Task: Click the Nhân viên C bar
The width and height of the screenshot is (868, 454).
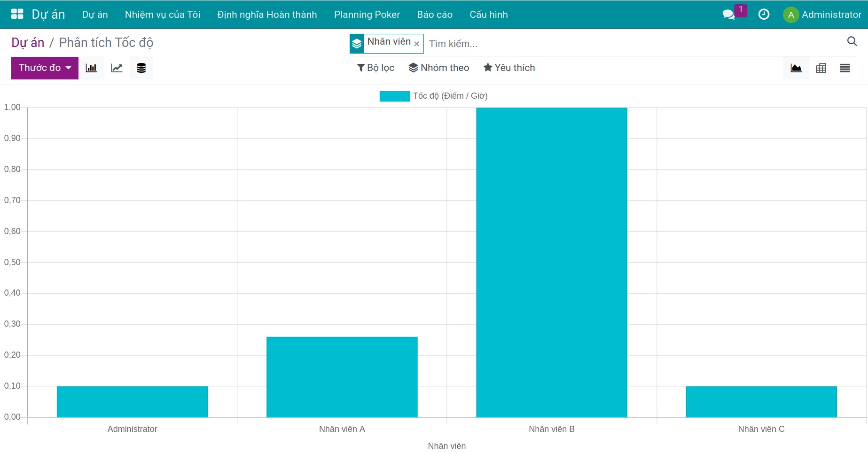Action: (761, 402)
